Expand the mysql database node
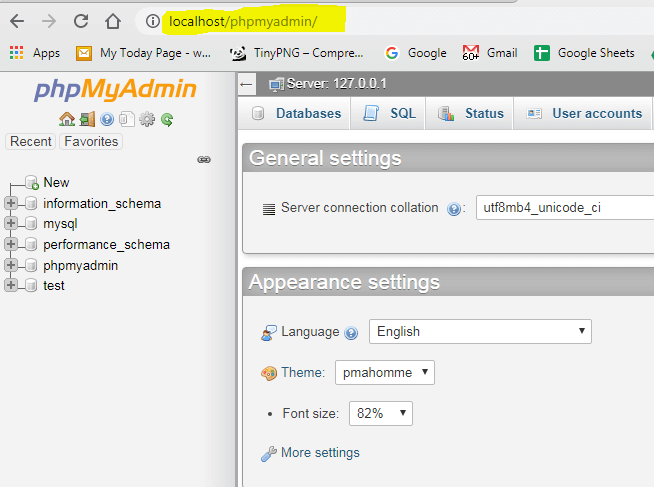Viewport: 654px width, 487px height. tap(11, 223)
